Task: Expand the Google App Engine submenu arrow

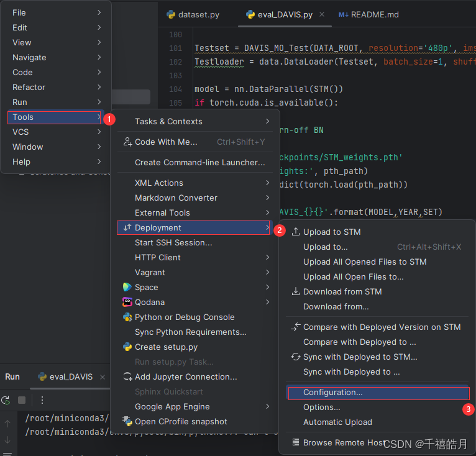Action: coord(267,406)
